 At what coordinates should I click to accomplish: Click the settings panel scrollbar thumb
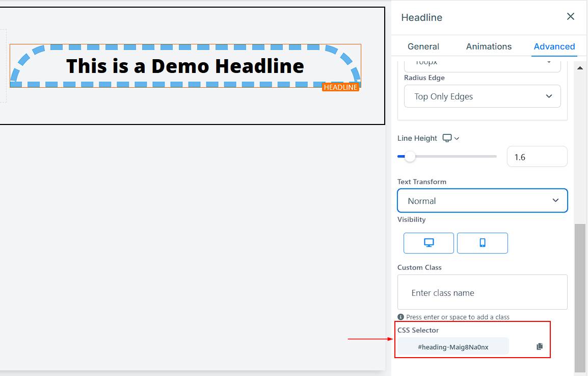580,297
